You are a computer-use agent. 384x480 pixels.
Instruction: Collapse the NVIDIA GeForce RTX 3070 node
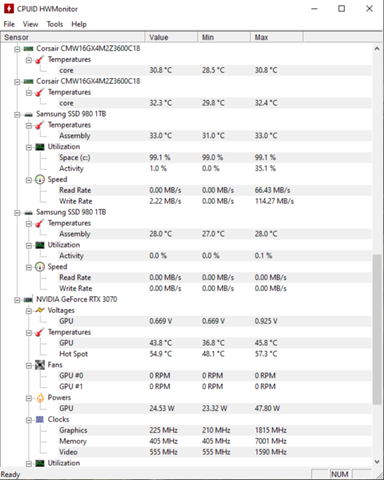[x=17, y=300]
